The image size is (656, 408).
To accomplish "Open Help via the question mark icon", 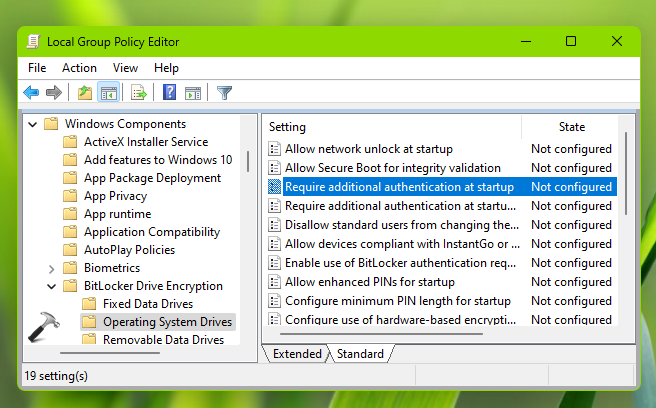I will coord(169,93).
